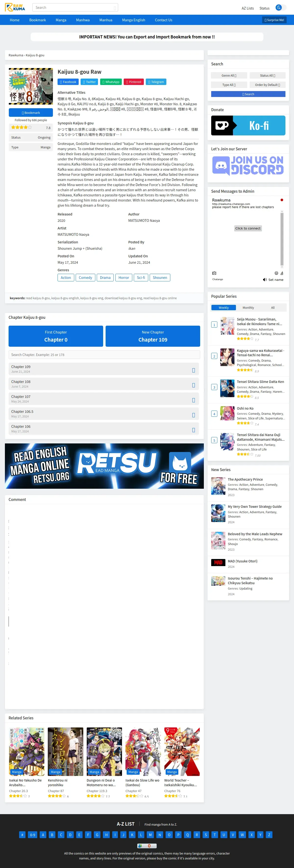Jump to letter Z in A-Z list

pos(269,835)
